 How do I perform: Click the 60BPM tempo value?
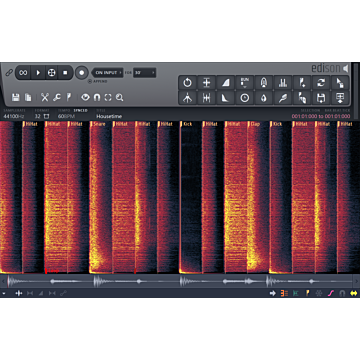point(66,116)
